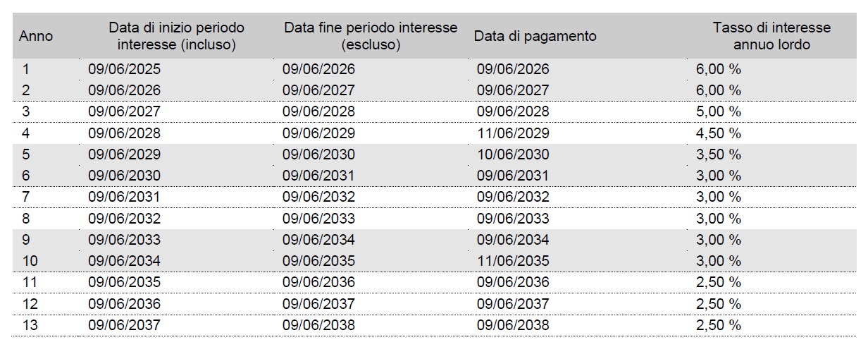The height and width of the screenshot is (359, 868).
Task: Select the end date 09/06/2038
Action: tap(319, 325)
